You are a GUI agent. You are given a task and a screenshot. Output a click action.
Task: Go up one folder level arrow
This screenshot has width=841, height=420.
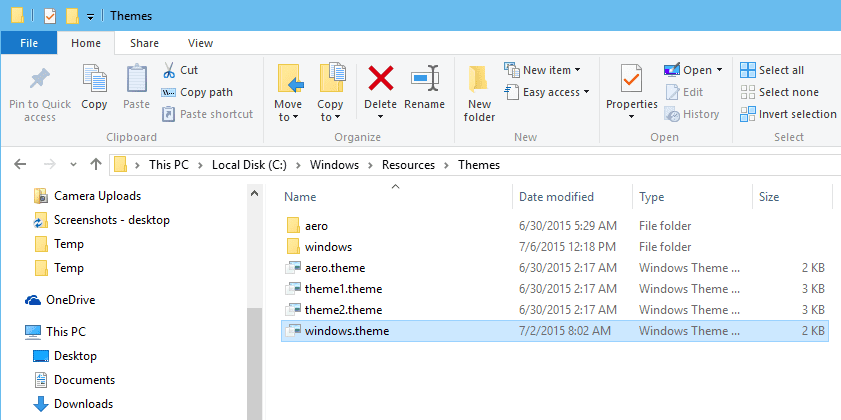coord(96,164)
